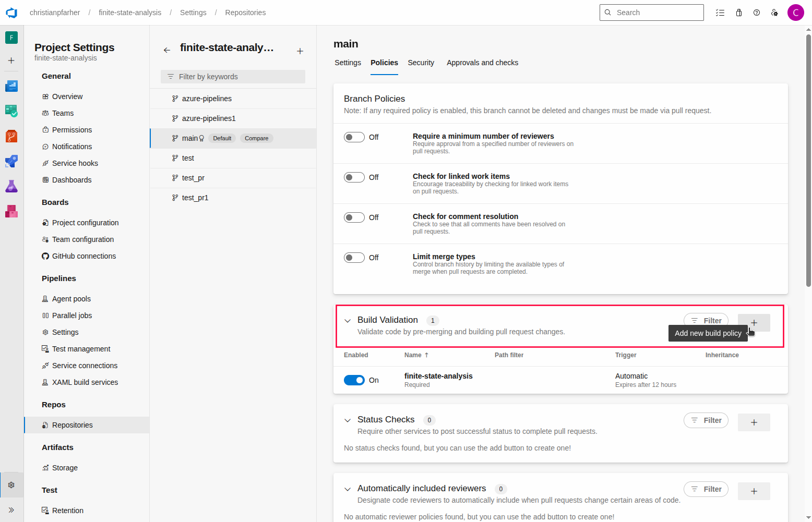Toggle Require a minimum number of reviewers
Image resolution: width=812 pixels, height=522 pixels.
354,137
